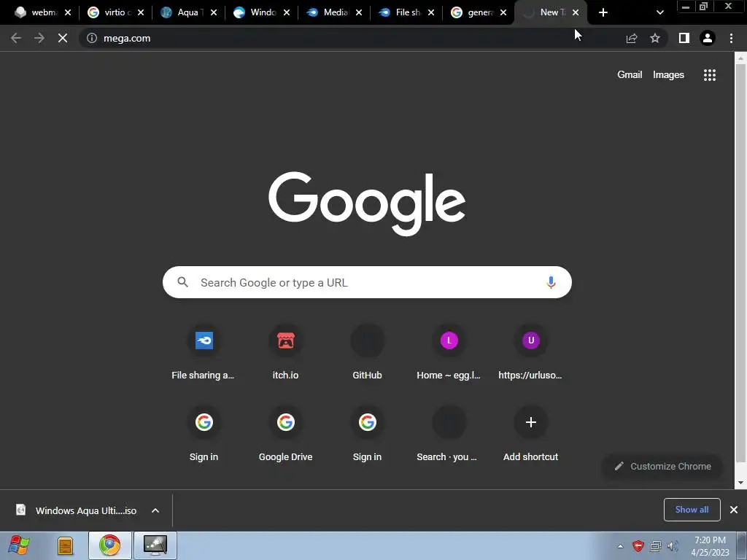Start voice search with the microphone
747x560 pixels.
551,282
